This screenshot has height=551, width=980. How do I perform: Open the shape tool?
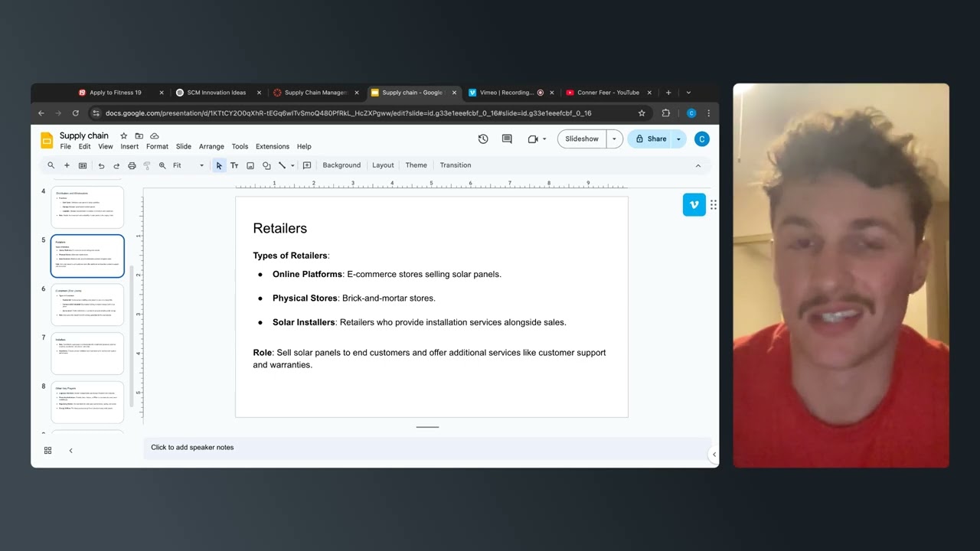tap(266, 165)
